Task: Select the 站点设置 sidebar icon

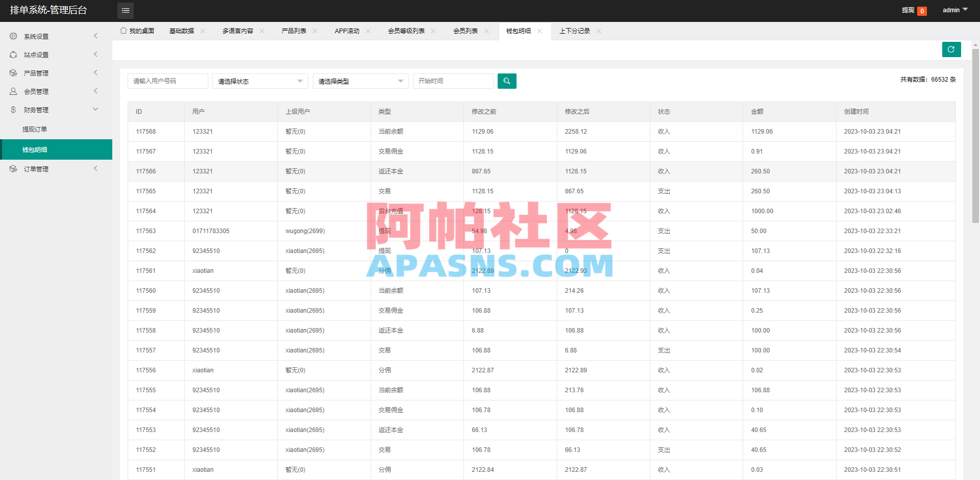Action: coord(13,55)
